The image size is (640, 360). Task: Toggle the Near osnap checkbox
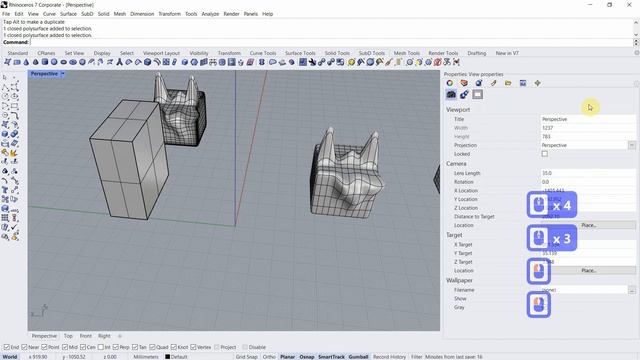click(24, 347)
